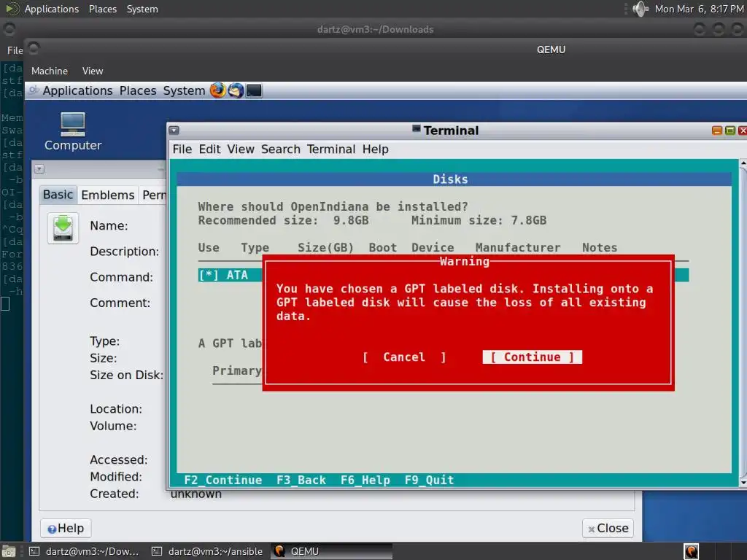Image resolution: width=747 pixels, height=560 pixels.
Task: Open the Terminal Search menu
Action: [281, 149]
